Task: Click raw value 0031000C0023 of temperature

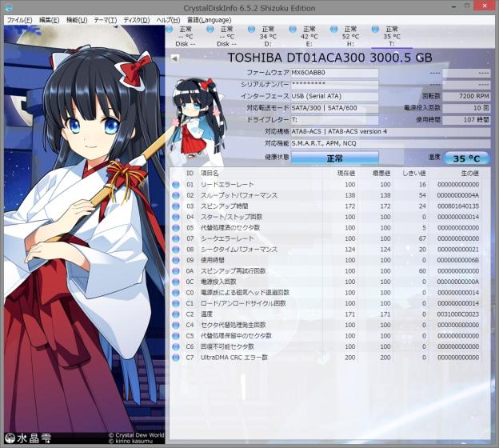Action: pyautogui.click(x=458, y=314)
